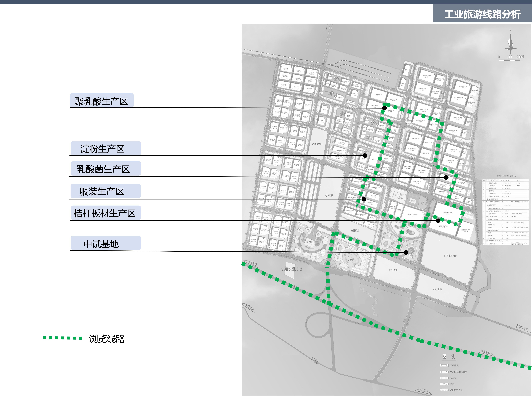Screen dimensions: 532x399
Task: Select the 淀粉生产区 label box
Action: [106, 148]
